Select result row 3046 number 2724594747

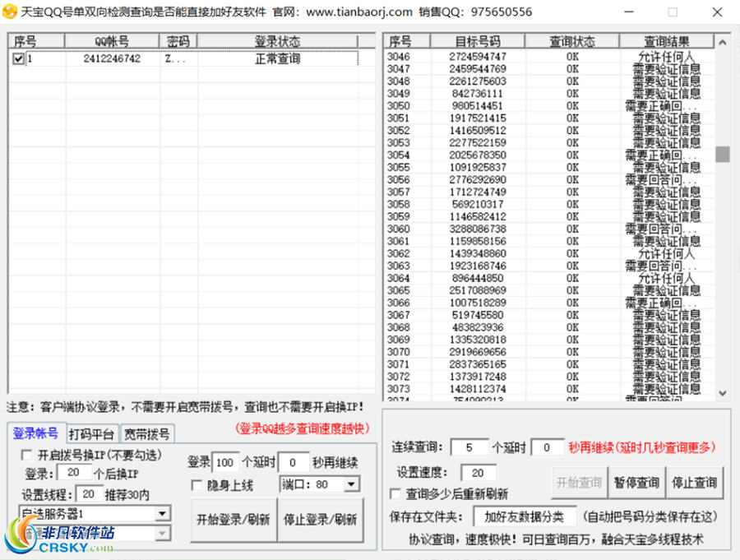pyautogui.click(x=478, y=57)
